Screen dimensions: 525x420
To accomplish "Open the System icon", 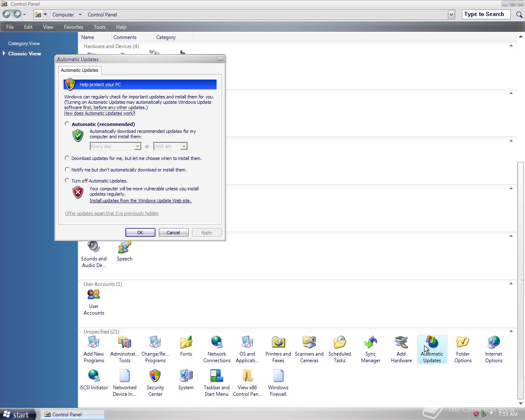I will pos(186,380).
